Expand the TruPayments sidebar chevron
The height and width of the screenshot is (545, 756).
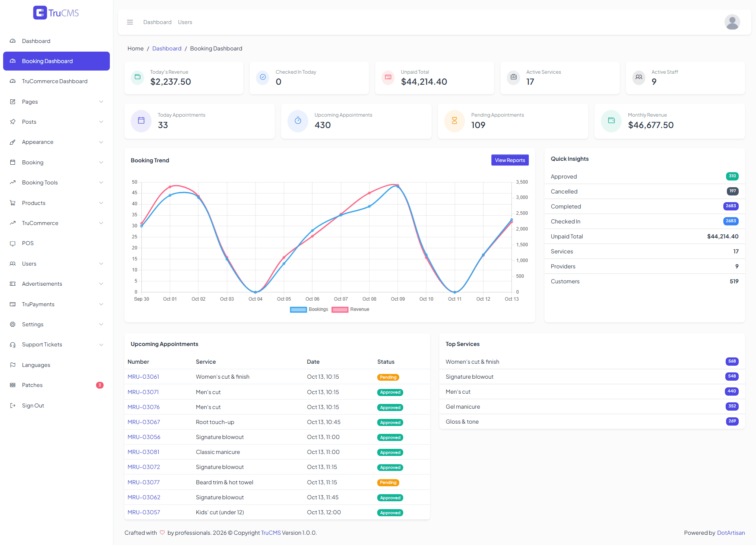point(101,304)
